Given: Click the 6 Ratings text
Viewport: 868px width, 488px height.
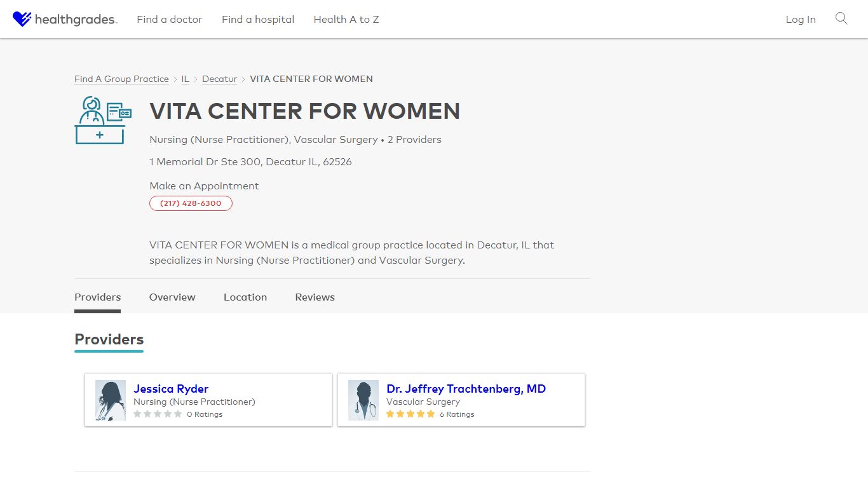Looking at the screenshot, I should pos(457,414).
